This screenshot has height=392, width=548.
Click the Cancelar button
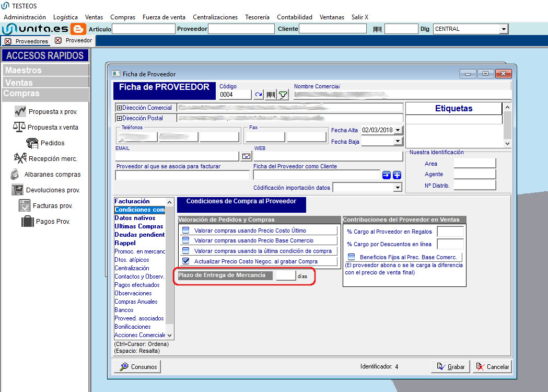point(493,366)
